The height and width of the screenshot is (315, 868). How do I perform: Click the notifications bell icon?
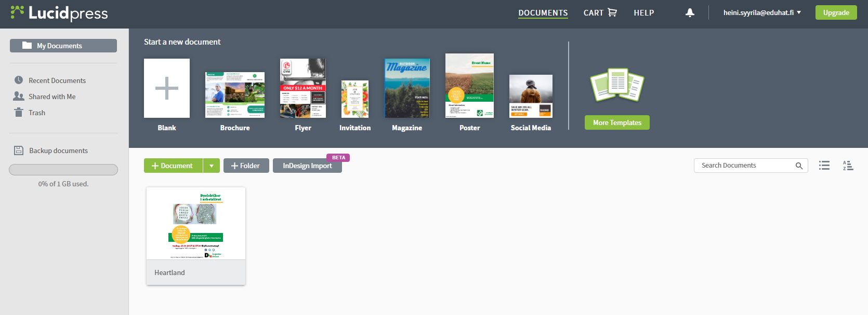(690, 13)
